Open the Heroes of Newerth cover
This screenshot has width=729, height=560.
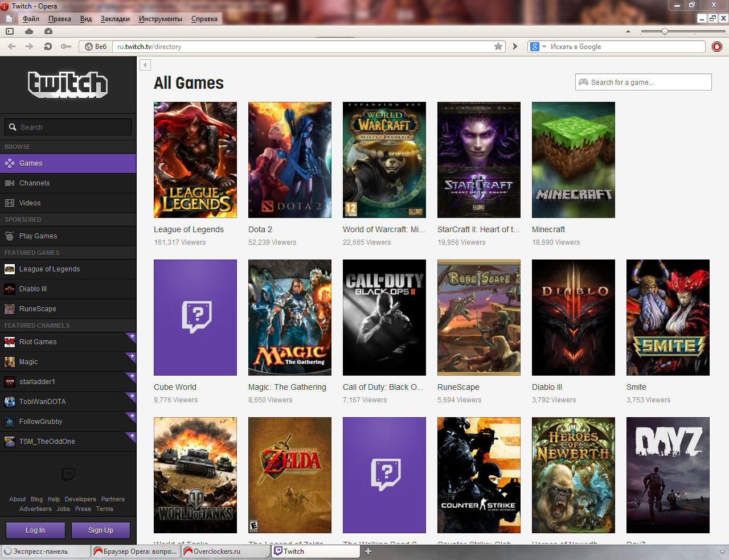574,475
